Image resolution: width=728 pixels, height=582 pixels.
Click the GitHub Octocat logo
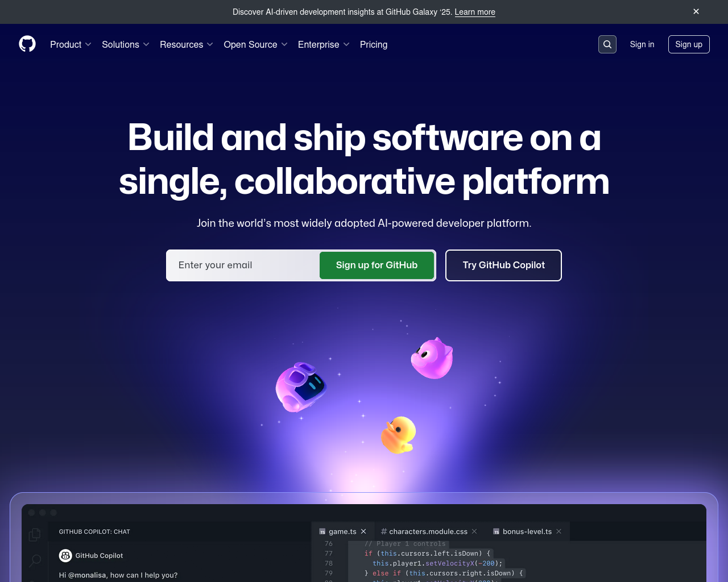tap(27, 44)
